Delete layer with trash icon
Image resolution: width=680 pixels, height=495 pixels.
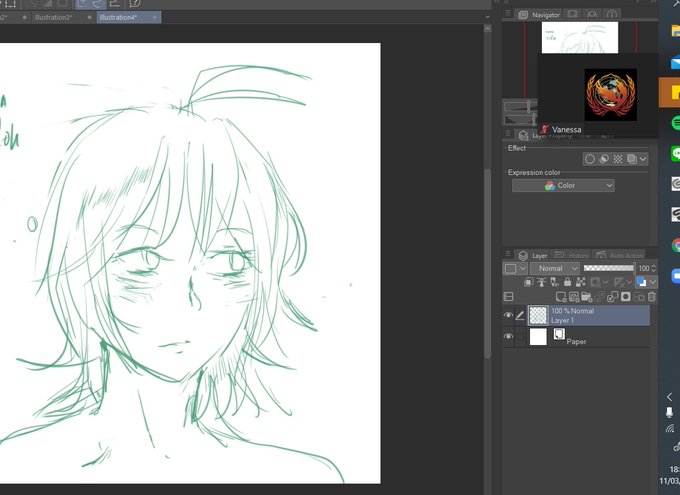click(652, 297)
